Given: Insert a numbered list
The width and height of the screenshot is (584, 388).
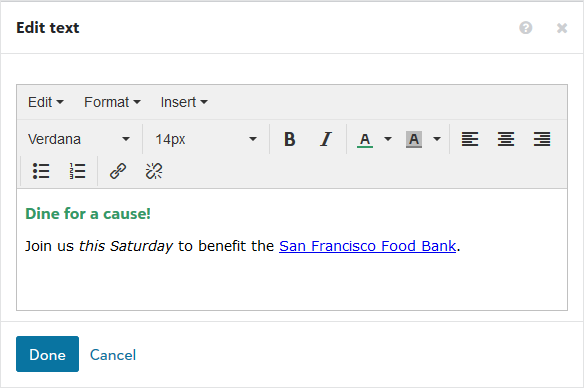Looking at the screenshot, I should pyautogui.click(x=77, y=171).
